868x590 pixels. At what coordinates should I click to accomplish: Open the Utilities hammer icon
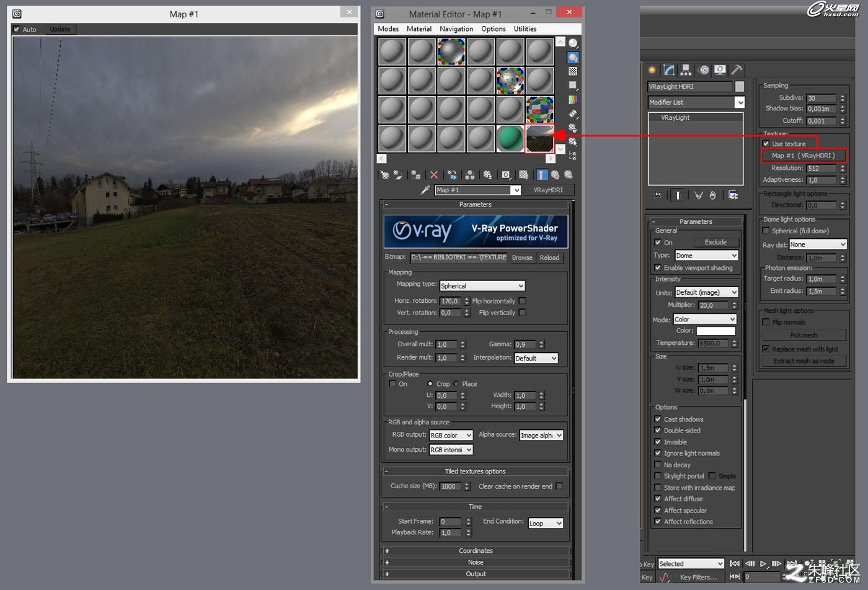pos(737,70)
